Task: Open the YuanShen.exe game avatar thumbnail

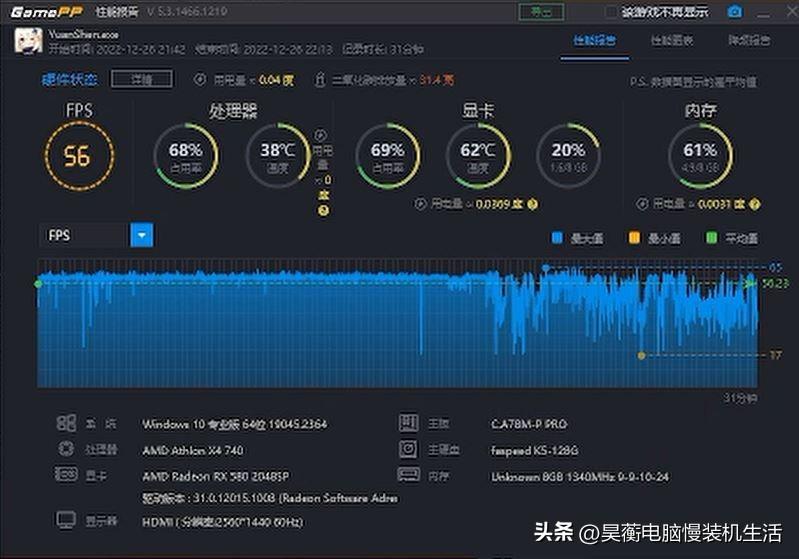Action: pos(29,41)
